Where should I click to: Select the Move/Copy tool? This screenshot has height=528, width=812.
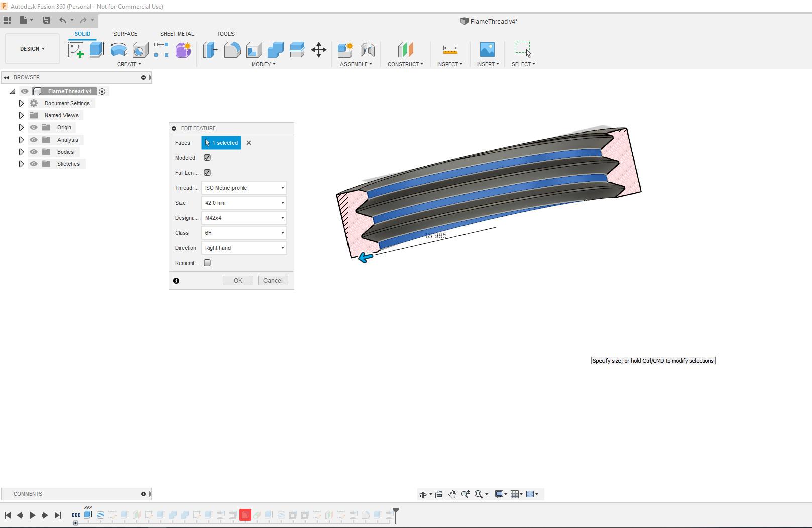coord(319,50)
